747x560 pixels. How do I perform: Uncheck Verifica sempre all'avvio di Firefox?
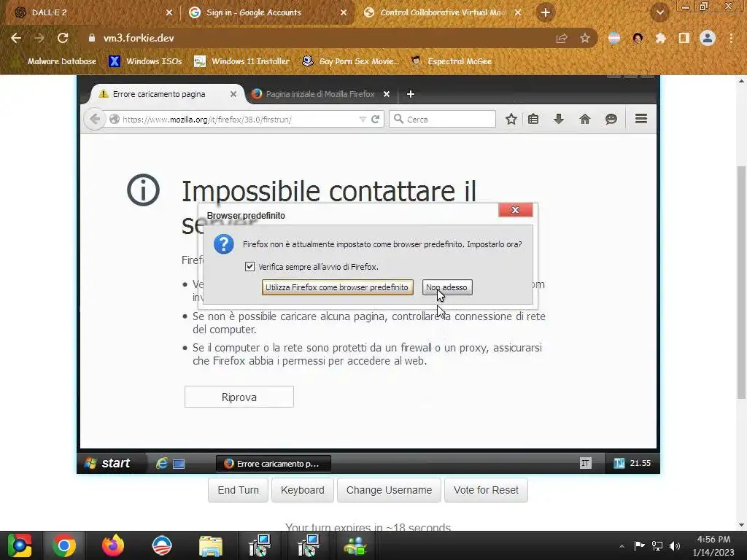click(249, 267)
